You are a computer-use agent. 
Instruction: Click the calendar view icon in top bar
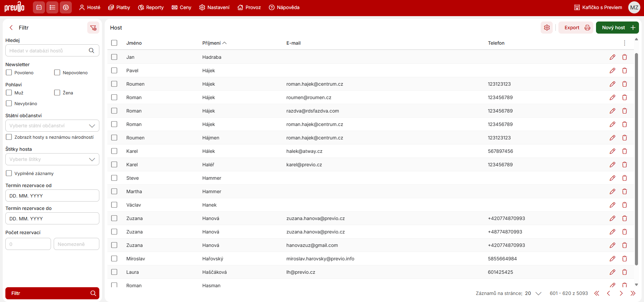click(x=39, y=7)
